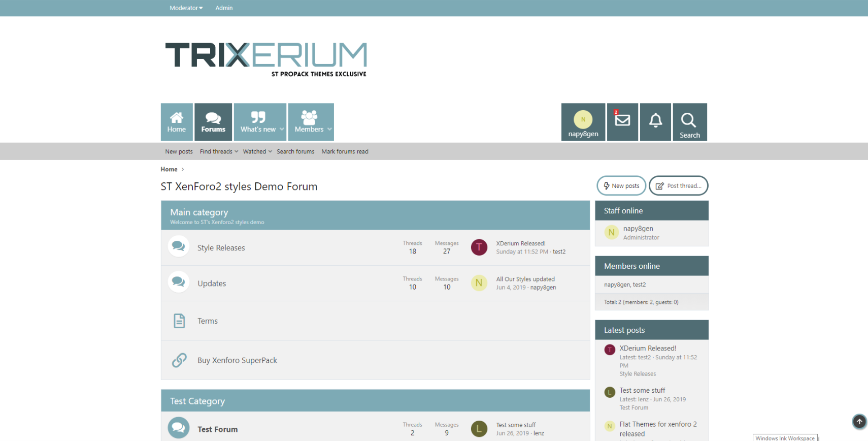Click L avatar in Latest posts widget
The height and width of the screenshot is (441, 868).
coord(610,392)
